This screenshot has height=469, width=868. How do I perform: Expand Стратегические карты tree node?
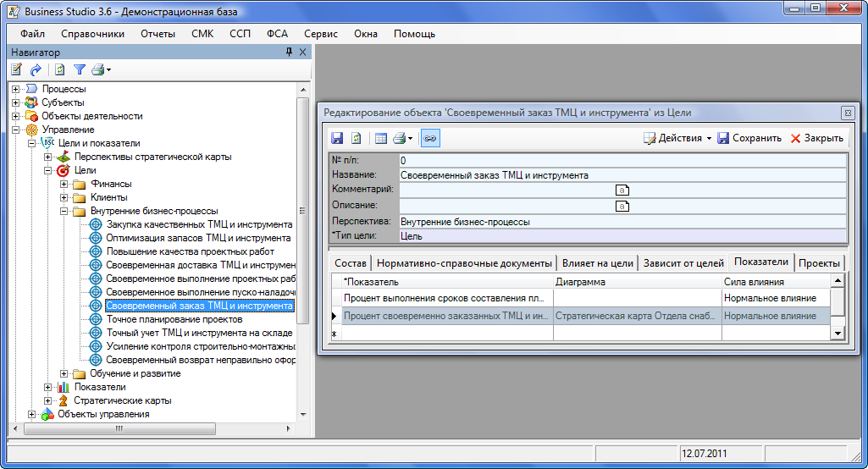click(x=48, y=401)
